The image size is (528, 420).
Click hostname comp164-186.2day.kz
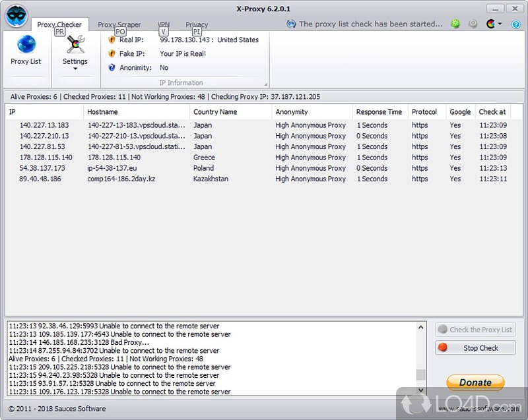pos(121,179)
